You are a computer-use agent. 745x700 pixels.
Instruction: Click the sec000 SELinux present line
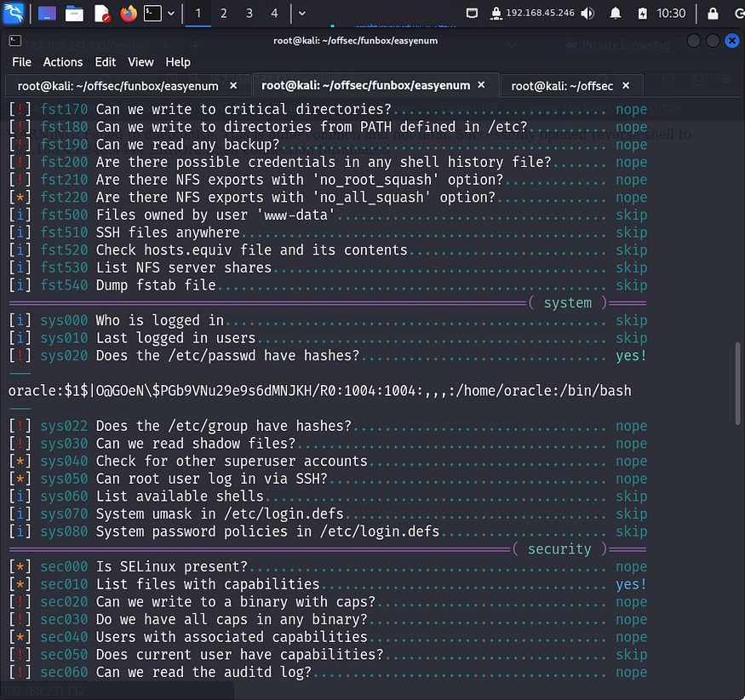pos(328,566)
